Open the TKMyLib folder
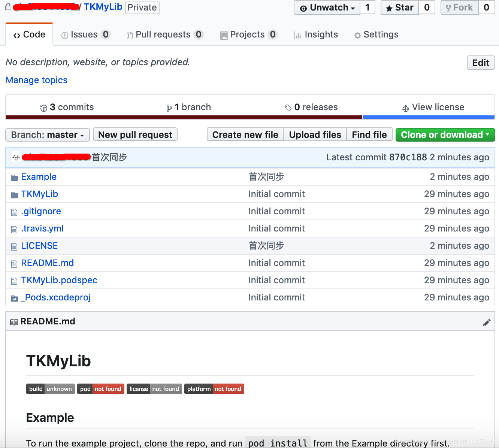The height and width of the screenshot is (448, 499). click(40, 194)
